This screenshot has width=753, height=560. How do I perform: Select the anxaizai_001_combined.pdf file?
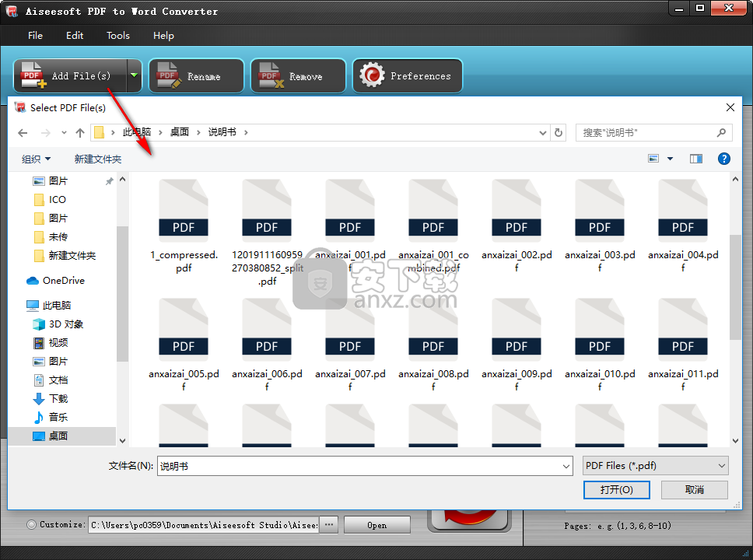tap(433, 226)
